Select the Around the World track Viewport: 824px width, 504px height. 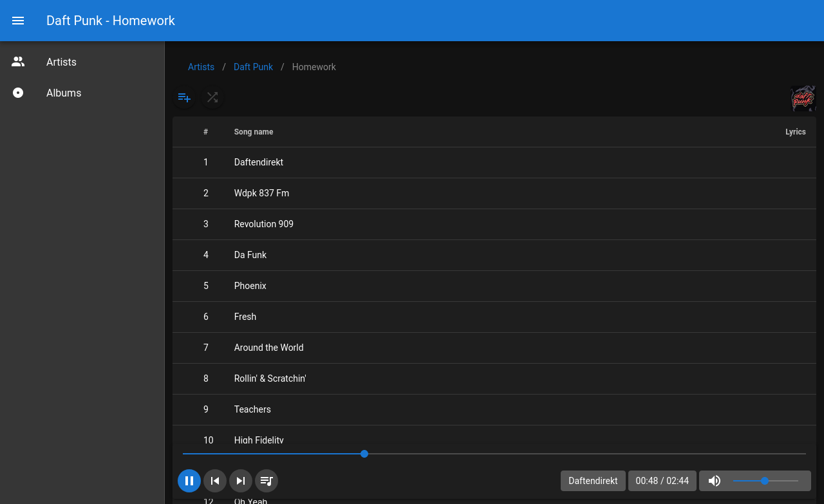point(494,348)
